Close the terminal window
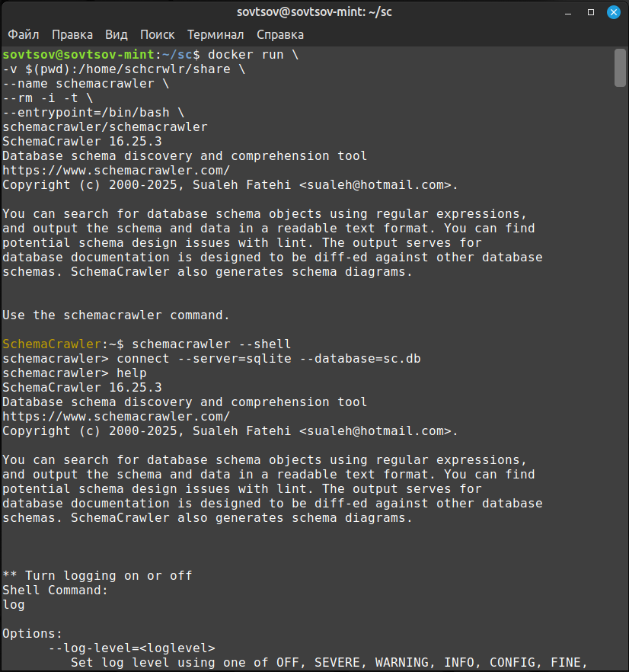The image size is (629, 672). coord(614,12)
